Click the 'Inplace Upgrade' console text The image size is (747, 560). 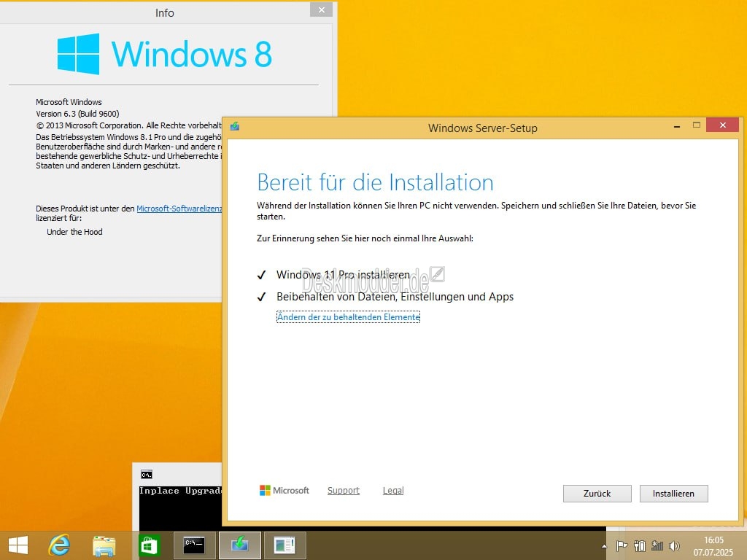click(181, 491)
